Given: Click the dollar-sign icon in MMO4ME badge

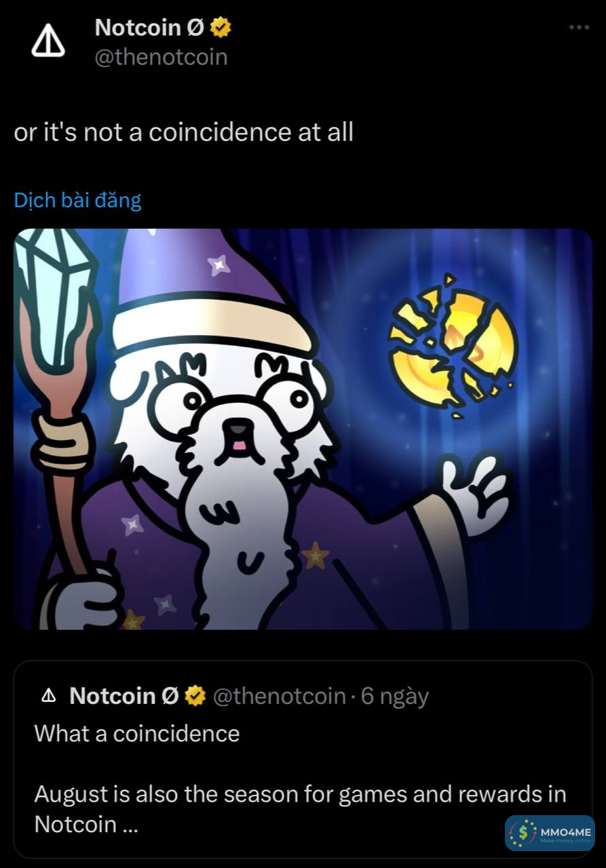Looking at the screenshot, I should (523, 833).
